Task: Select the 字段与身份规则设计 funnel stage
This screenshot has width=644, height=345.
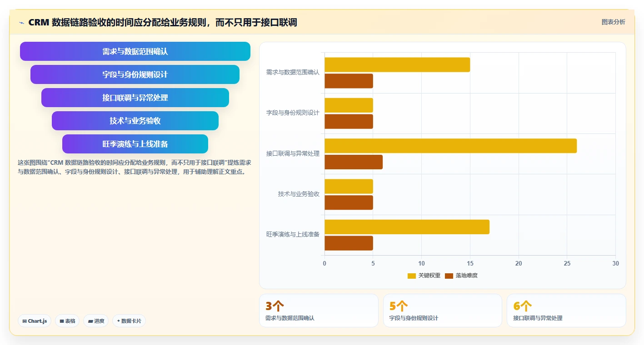Action: tap(135, 74)
